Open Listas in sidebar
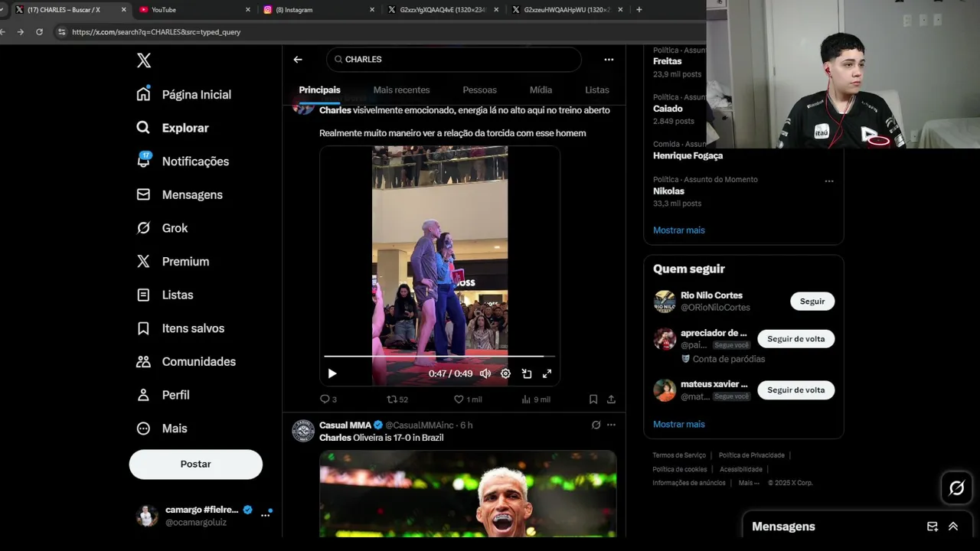 tap(165, 295)
